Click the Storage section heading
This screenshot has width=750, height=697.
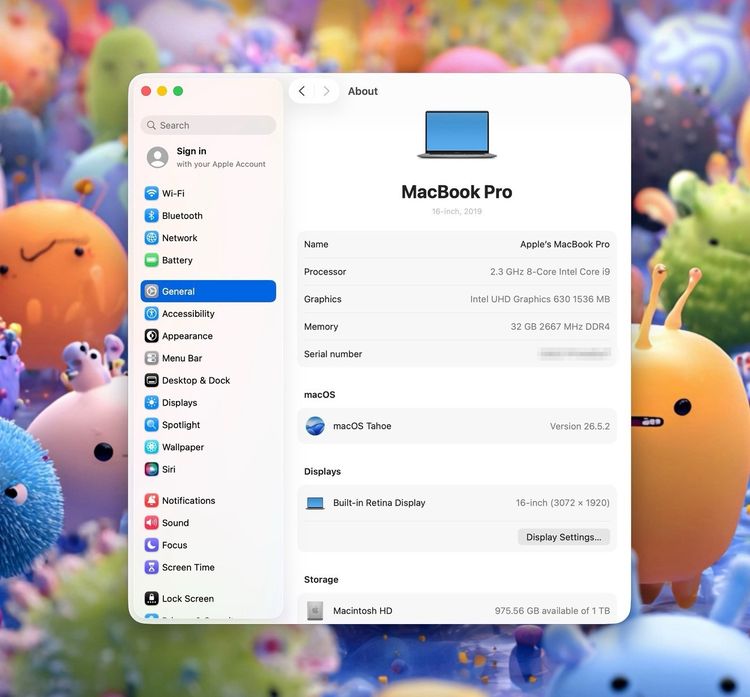321,579
